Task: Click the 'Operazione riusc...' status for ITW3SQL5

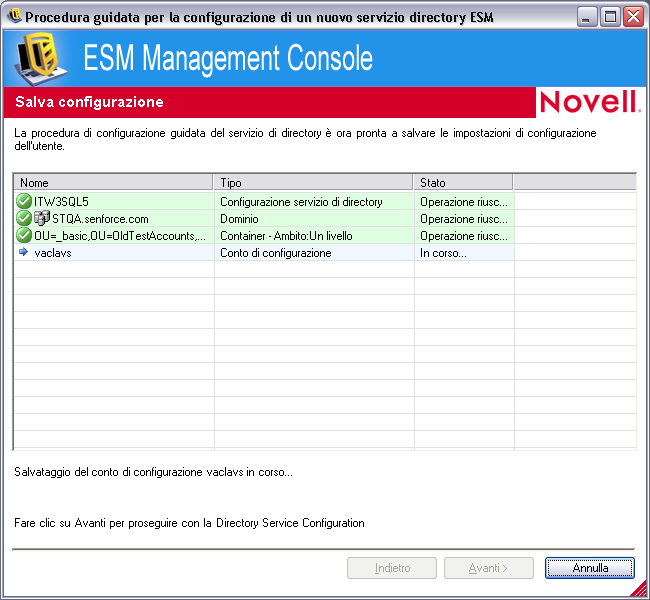Action: pyautogui.click(x=464, y=202)
